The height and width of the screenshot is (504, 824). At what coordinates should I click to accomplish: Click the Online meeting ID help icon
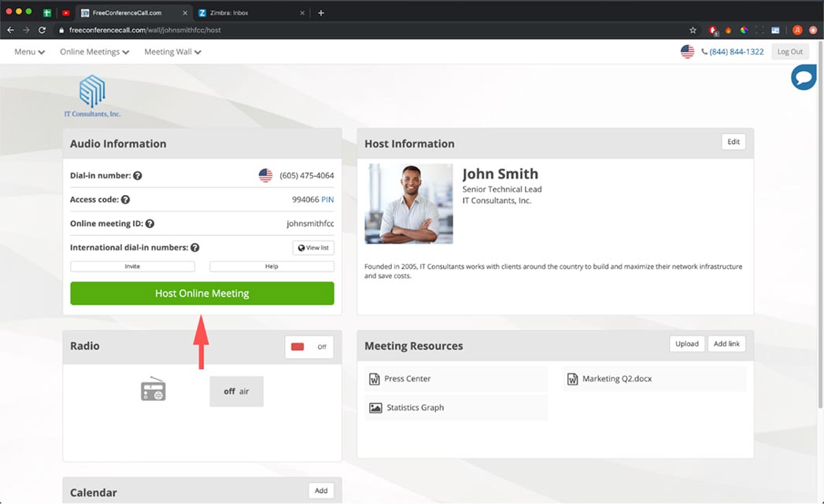coord(150,224)
